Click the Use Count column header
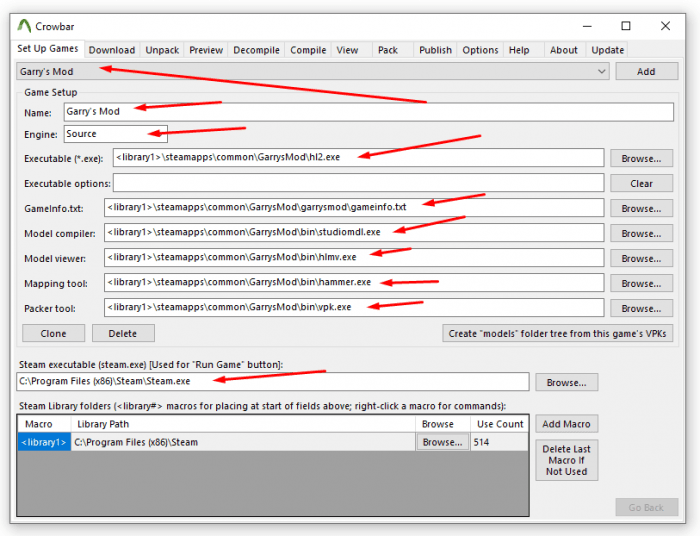The width and height of the screenshot is (700, 536). tap(499, 424)
